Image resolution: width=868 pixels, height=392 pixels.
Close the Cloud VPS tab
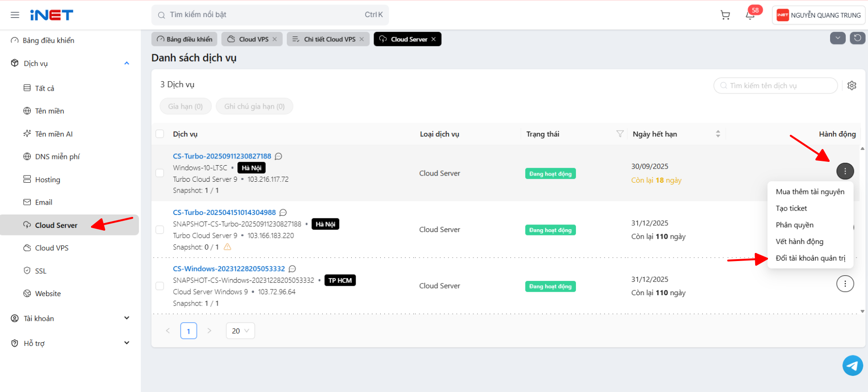tap(274, 39)
